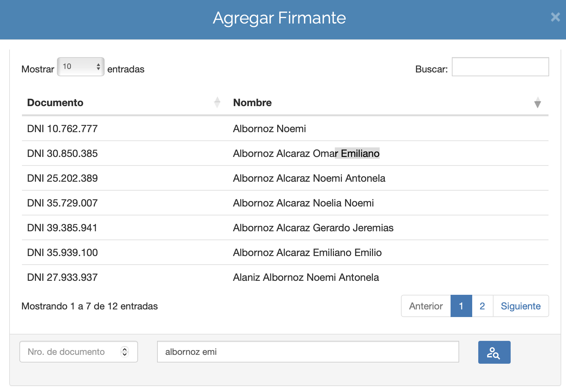
Task: Click the albornoz emi search text field
Action: (x=308, y=352)
